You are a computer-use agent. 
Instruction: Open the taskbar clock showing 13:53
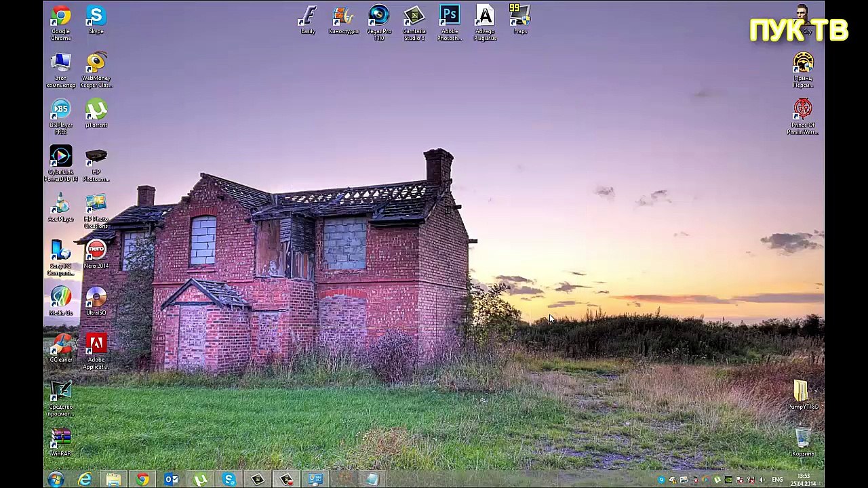804,480
